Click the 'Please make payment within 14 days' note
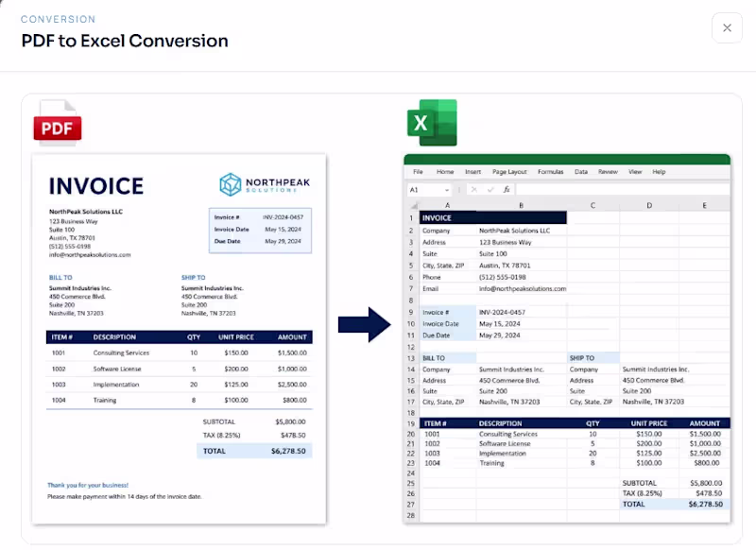756x550 pixels. pos(125,496)
